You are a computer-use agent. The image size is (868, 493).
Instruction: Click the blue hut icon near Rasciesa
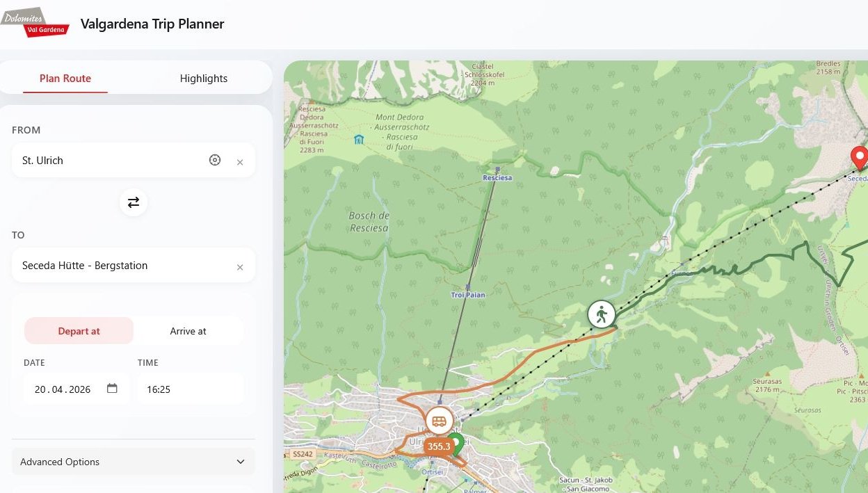[359, 140]
